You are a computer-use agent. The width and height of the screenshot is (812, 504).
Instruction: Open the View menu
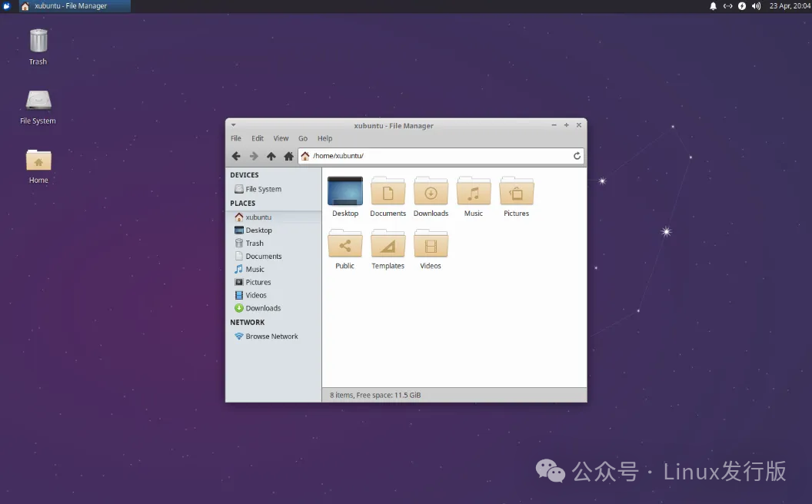click(281, 138)
